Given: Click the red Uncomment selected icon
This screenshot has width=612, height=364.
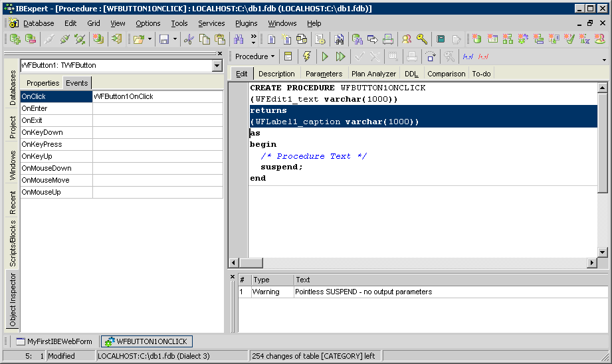Looking at the screenshot, I should point(483,56).
